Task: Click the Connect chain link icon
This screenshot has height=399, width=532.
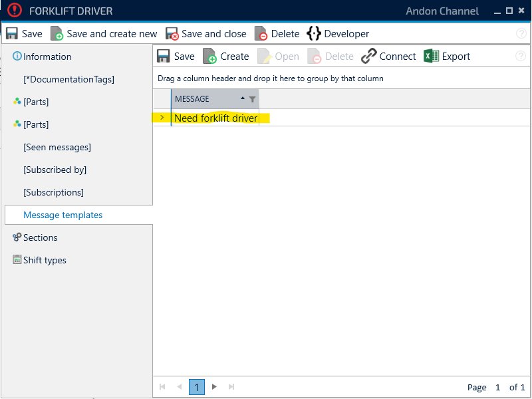Action: coord(369,57)
